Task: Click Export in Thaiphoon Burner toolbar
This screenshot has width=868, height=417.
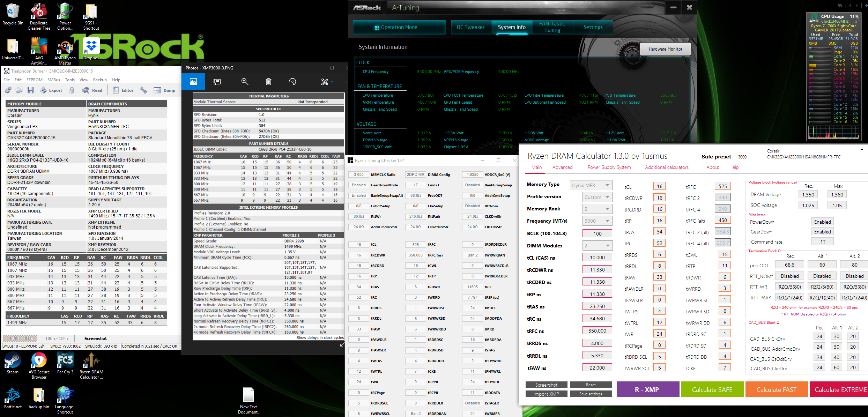Action: 51,90
